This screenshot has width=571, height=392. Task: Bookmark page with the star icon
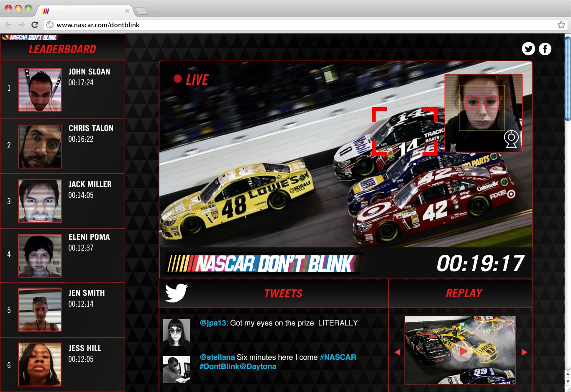coord(561,25)
